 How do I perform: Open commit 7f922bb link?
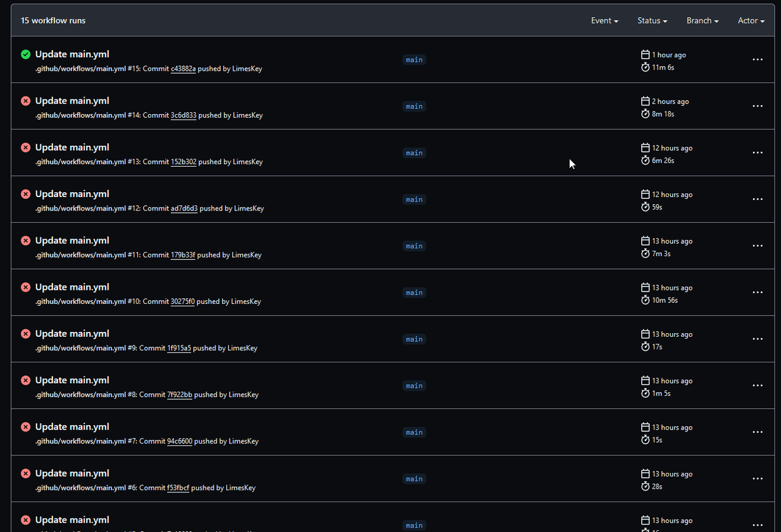tap(179, 395)
